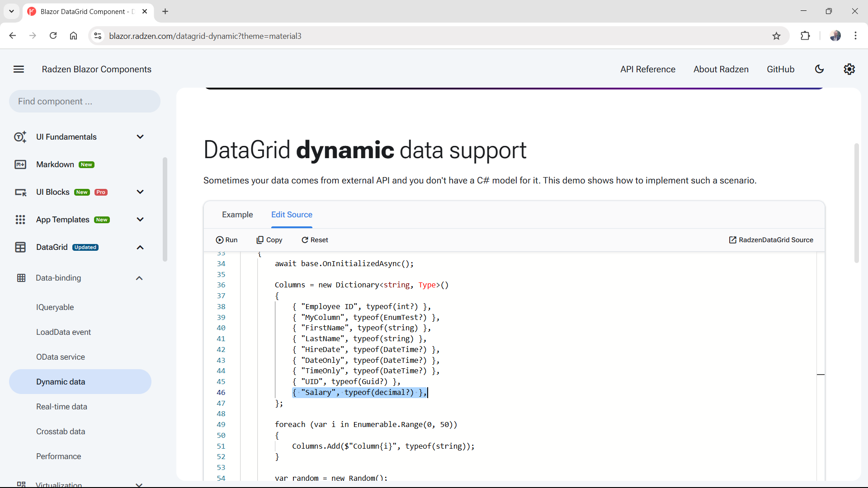The width and height of the screenshot is (868, 488).
Task: Click the await base.OnInitializedAsync line
Action: pyautogui.click(x=344, y=263)
